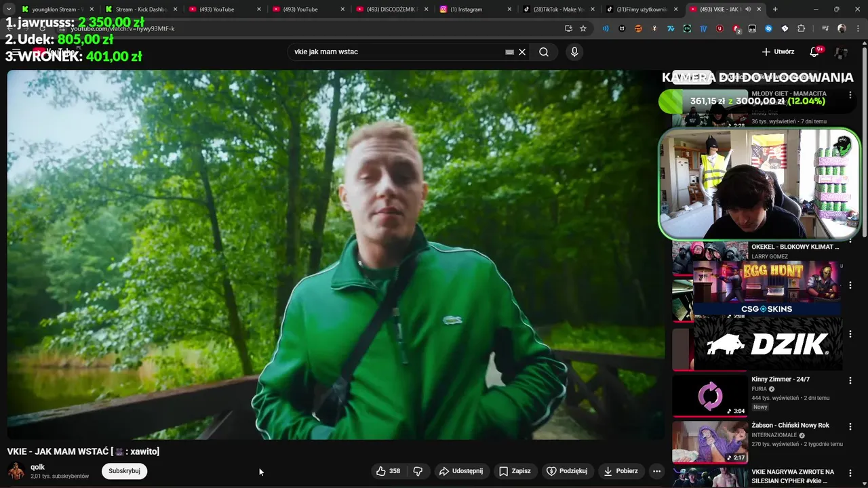The height and width of the screenshot is (488, 868).
Task: Open options for Kinny Zimmer - 24/7 video
Action: point(850,381)
